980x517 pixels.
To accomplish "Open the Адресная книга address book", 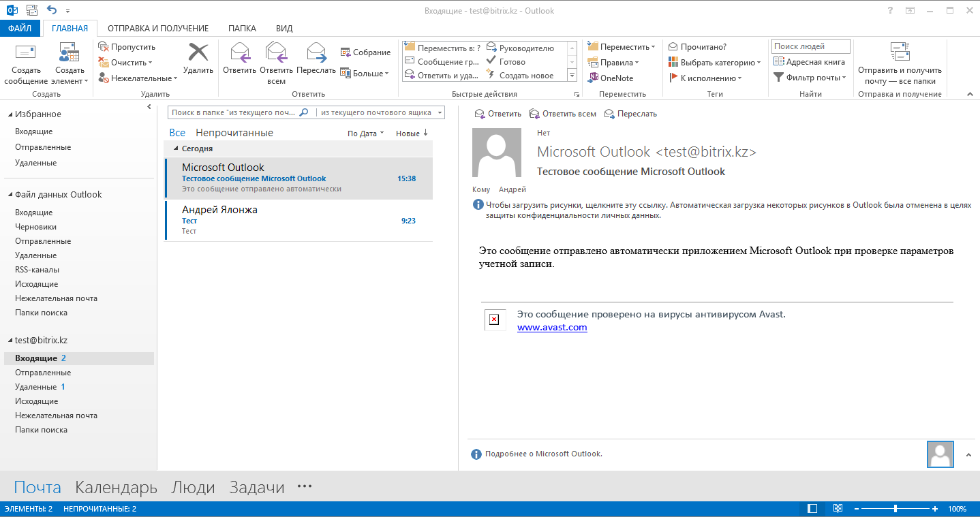I will click(809, 62).
